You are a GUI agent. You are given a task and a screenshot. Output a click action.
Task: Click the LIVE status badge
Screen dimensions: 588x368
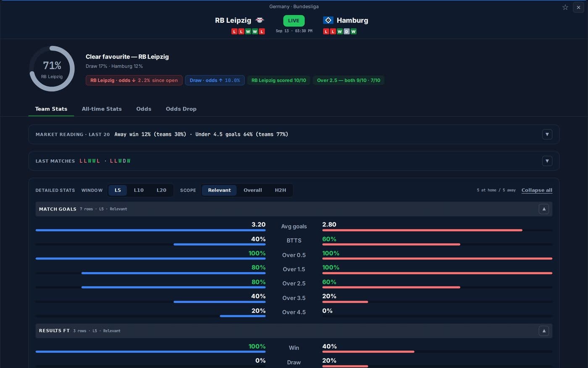[x=294, y=21]
